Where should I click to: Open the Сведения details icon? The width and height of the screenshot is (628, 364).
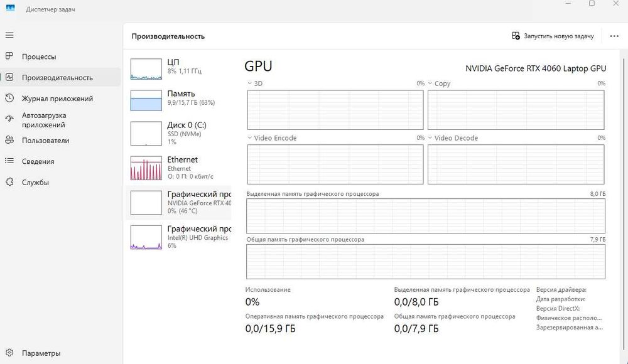coord(9,161)
